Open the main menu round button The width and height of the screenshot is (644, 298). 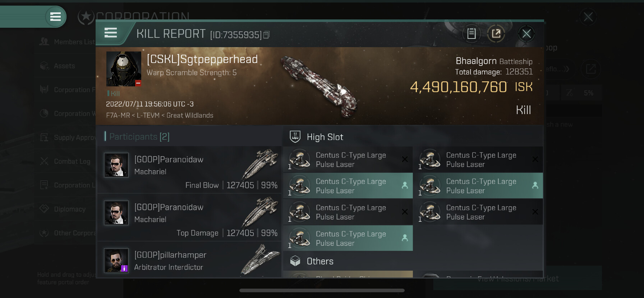55,17
